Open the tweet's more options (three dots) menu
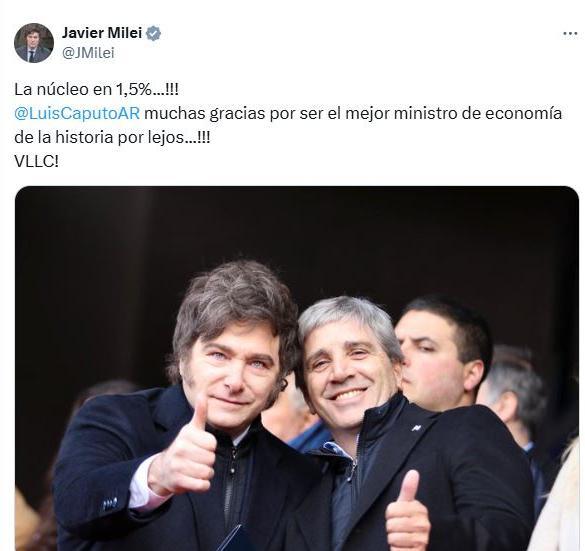Viewport: 585px width, 551px height. 570,34
